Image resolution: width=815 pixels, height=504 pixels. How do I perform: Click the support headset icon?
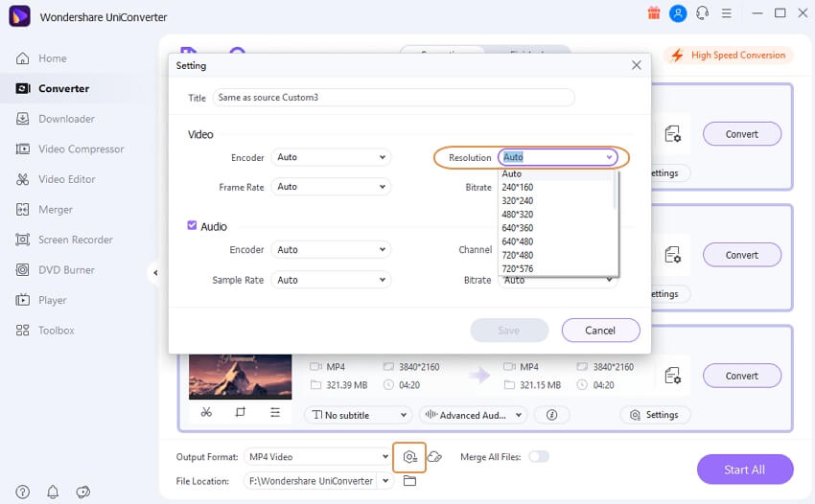click(x=702, y=13)
